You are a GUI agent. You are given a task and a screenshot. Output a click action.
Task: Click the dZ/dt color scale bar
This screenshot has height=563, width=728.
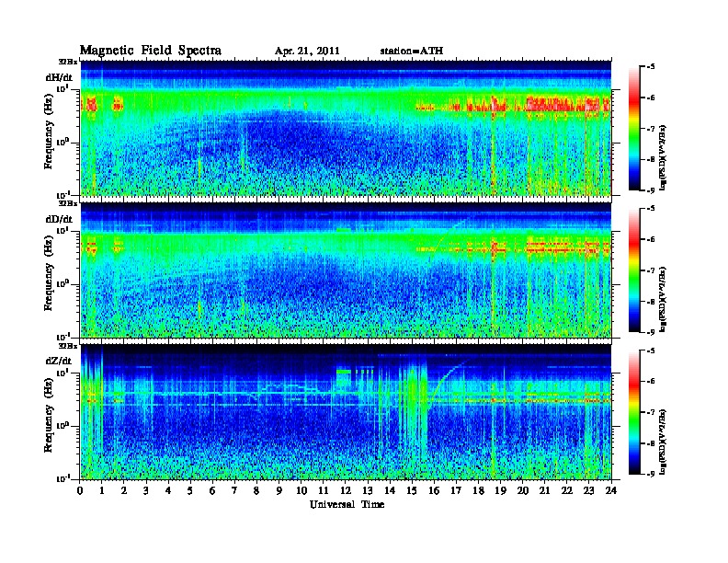coord(634,412)
